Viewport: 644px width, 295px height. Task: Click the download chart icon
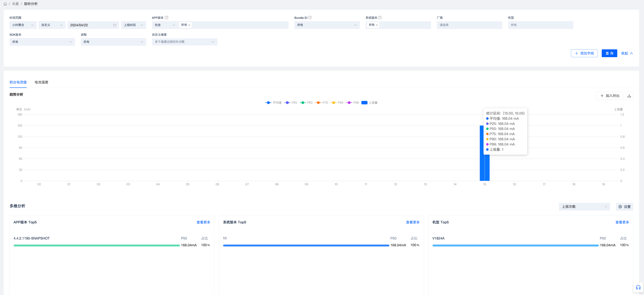point(629,96)
